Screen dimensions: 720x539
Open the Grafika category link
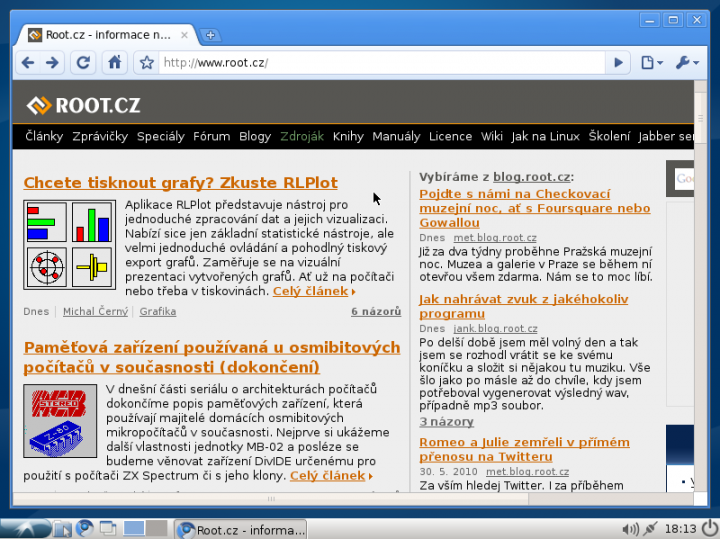click(158, 311)
